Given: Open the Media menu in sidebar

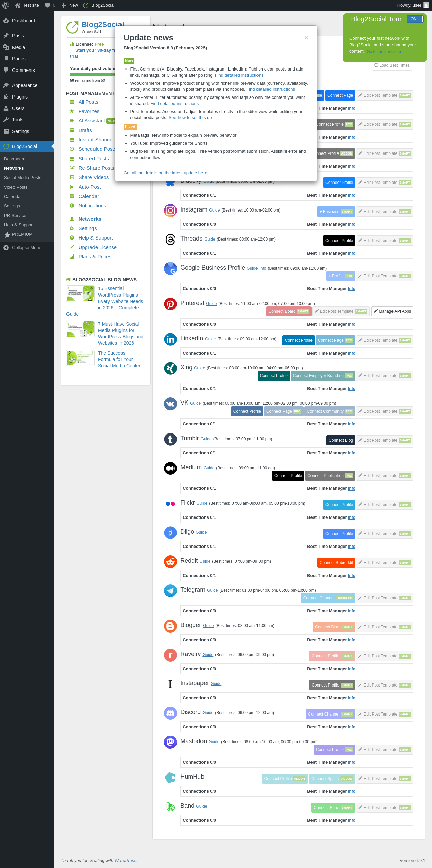Looking at the screenshot, I should (x=27, y=47).
